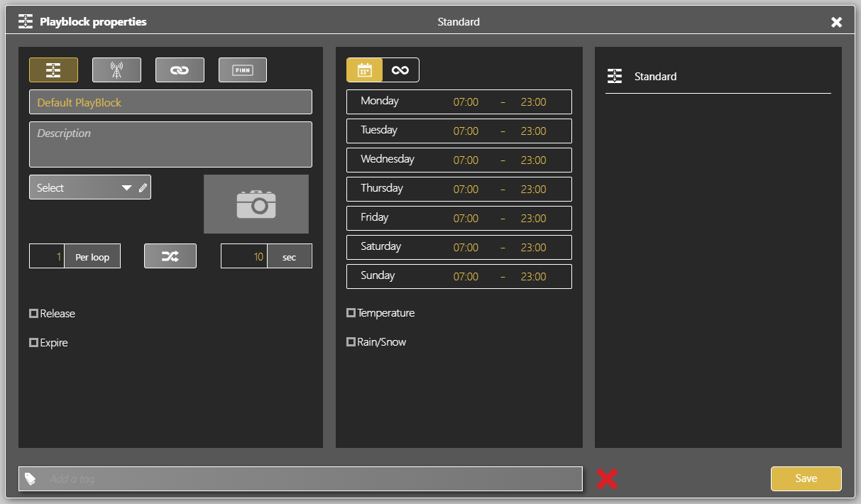Edit Saturday end time 23:00
This screenshot has height=504, width=861.
coord(533,248)
